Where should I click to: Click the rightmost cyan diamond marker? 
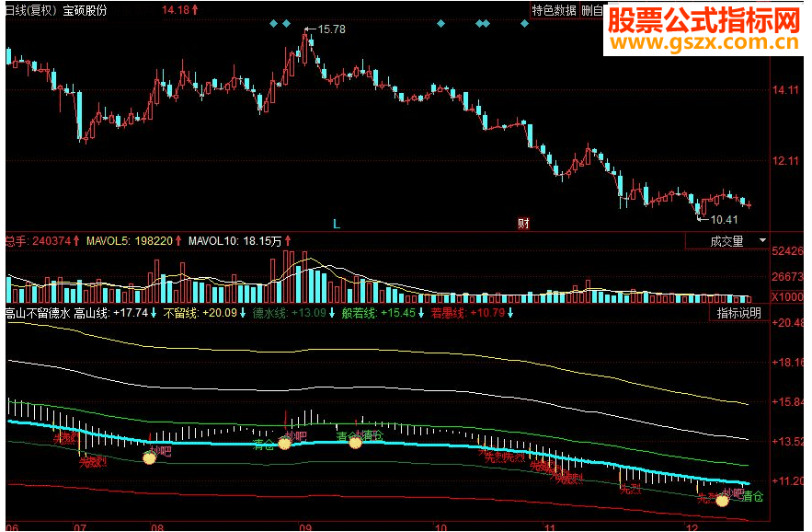pos(524,24)
